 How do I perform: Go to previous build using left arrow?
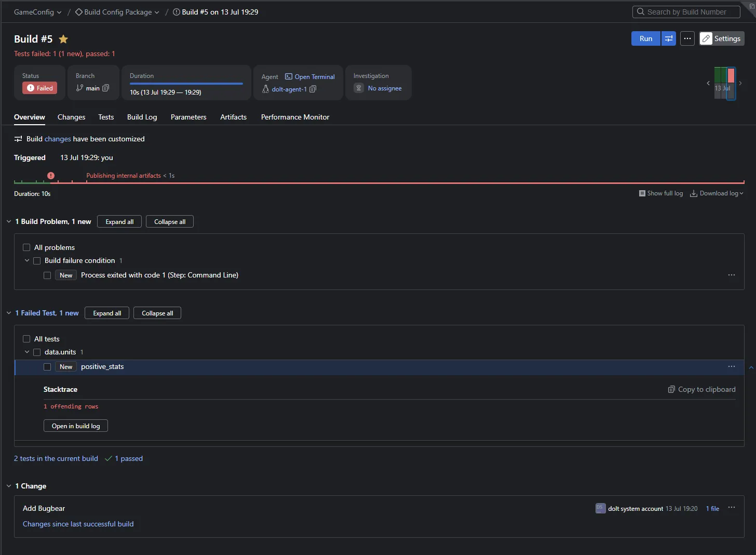coord(708,83)
